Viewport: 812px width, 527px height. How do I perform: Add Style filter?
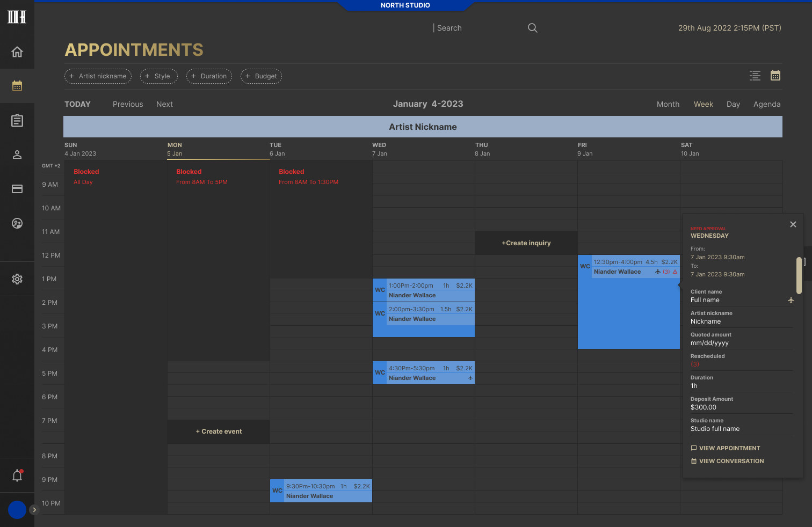159,76
